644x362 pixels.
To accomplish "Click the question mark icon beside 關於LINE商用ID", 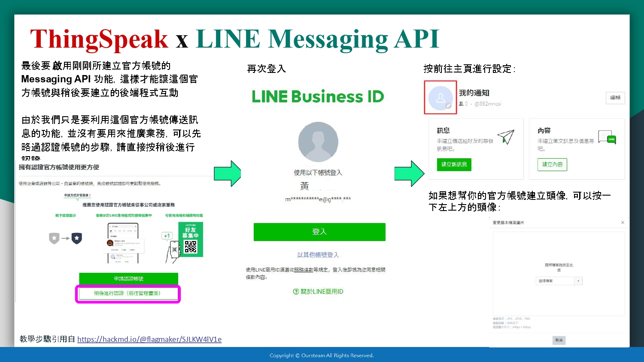I will (296, 292).
